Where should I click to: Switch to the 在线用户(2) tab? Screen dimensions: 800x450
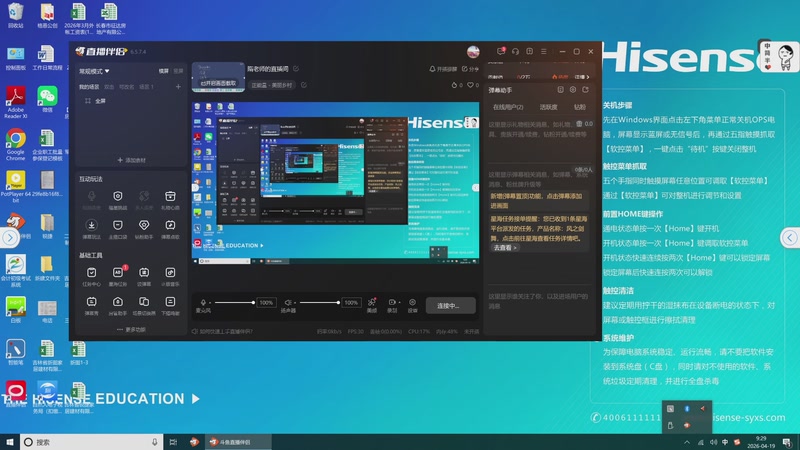click(508, 107)
